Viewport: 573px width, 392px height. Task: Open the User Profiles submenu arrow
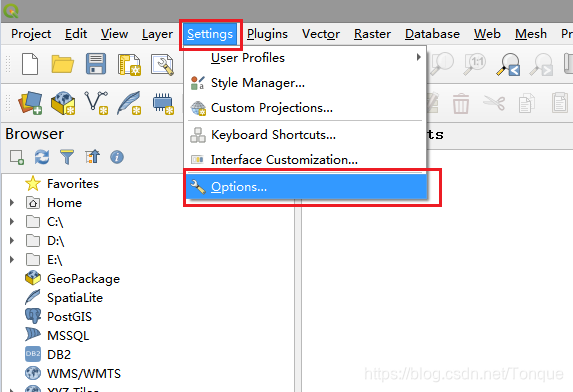click(x=418, y=57)
